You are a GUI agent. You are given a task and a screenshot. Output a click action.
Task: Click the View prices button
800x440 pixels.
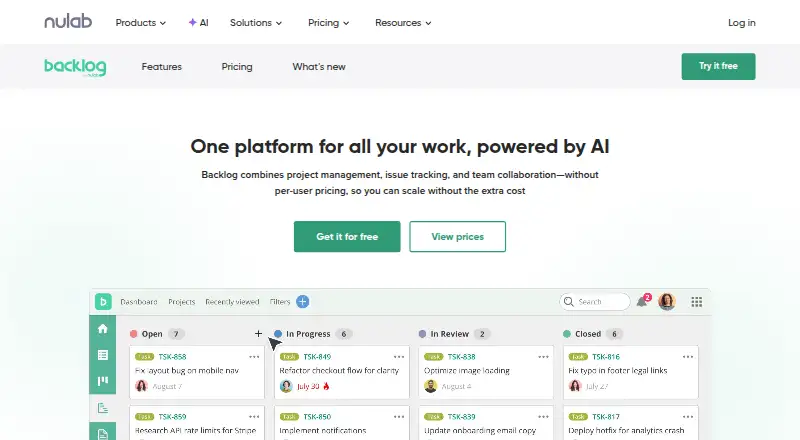pos(457,236)
